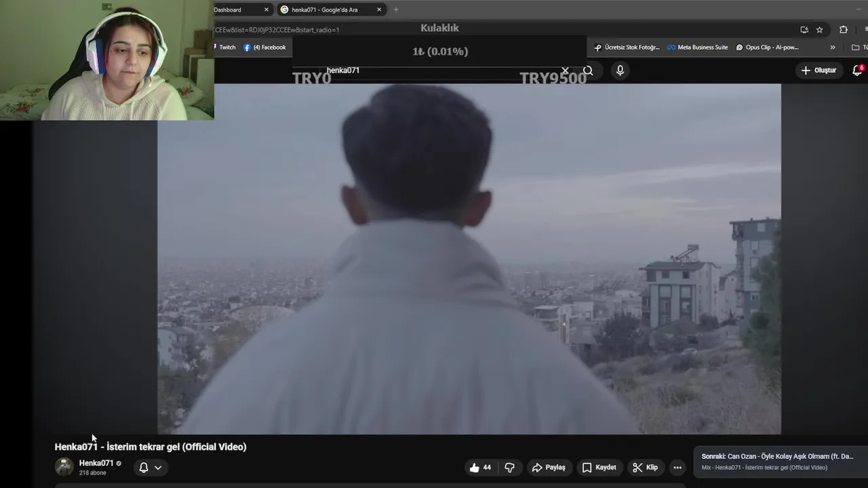868x488 pixels.
Task: Start voice search with microphone icon
Action: (620, 70)
